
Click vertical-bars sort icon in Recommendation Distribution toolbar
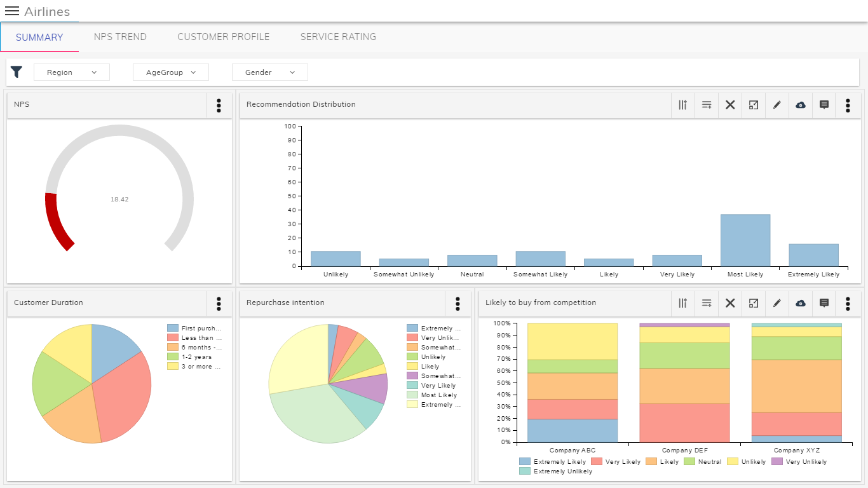tap(683, 105)
